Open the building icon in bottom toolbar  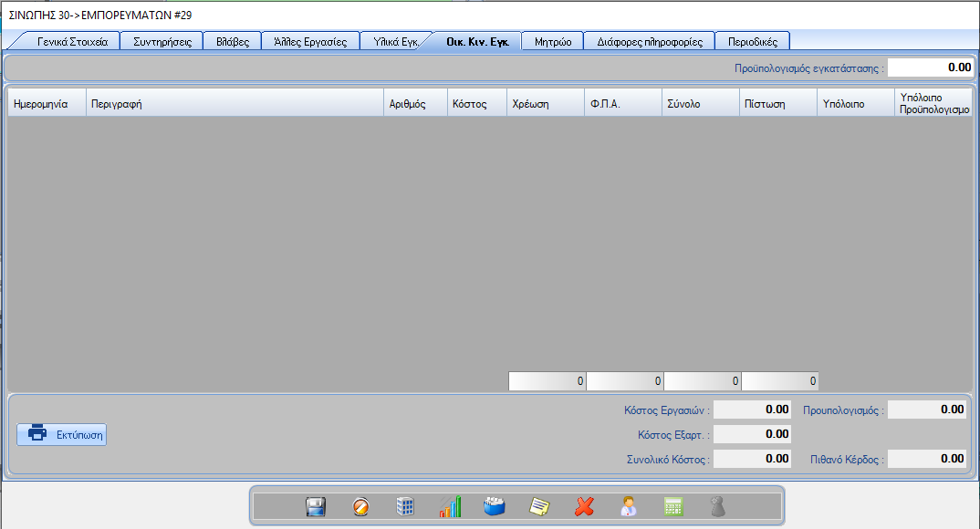coord(405,507)
